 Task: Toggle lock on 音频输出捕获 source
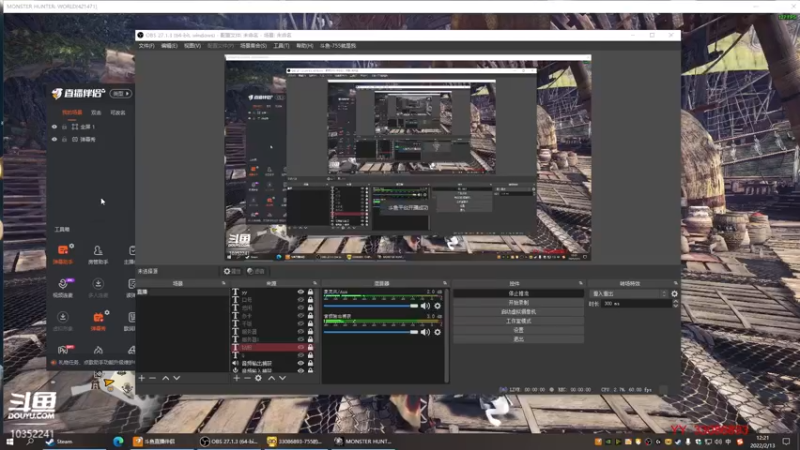310,363
